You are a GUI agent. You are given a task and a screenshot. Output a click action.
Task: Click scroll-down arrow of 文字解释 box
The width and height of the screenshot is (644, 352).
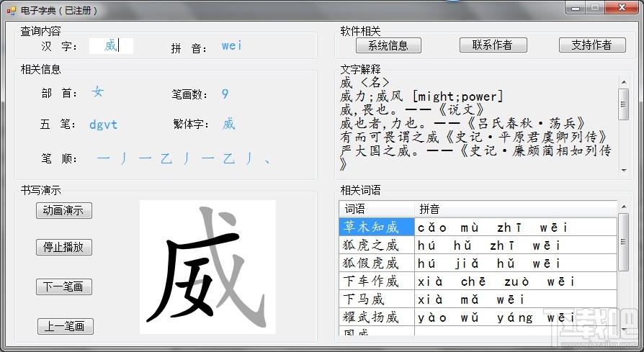(x=624, y=170)
